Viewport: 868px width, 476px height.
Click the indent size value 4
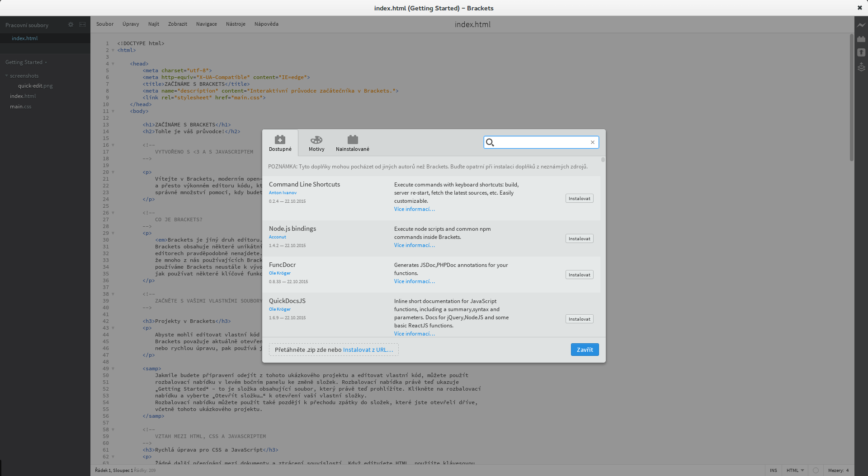(848, 471)
